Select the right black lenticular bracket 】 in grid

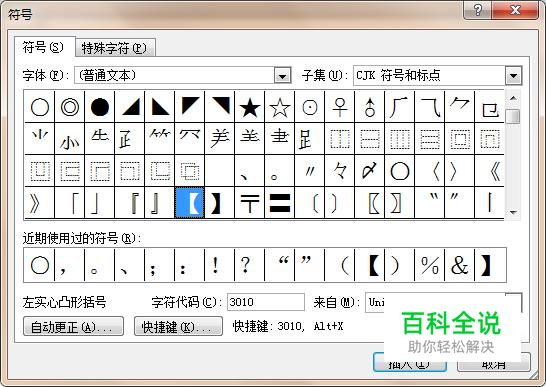[220, 203]
